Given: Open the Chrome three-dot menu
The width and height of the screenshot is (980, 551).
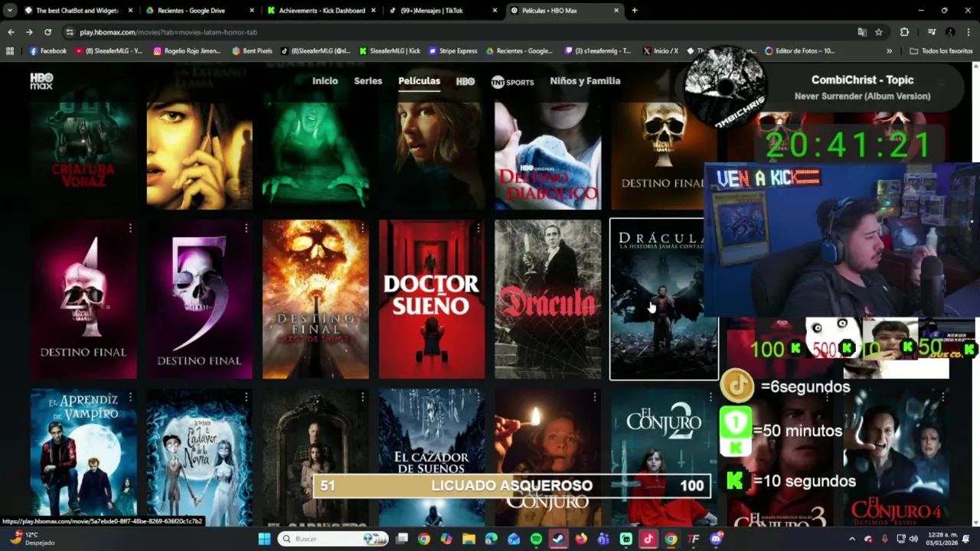Looking at the screenshot, I should click(968, 32).
